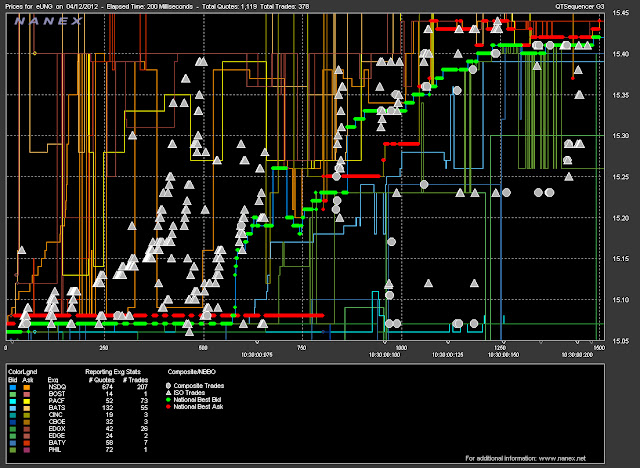Image resolution: width=640 pixels, height=468 pixels.
Task: Click the National Best Bid green dot
Action: point(168,399)
